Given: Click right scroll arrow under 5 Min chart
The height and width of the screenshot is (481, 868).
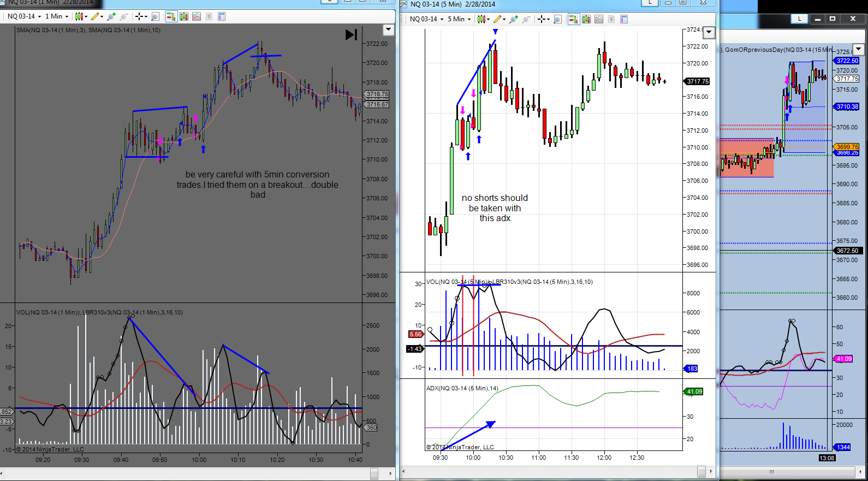Looking at the screenshot, I should tap(711, 471).
